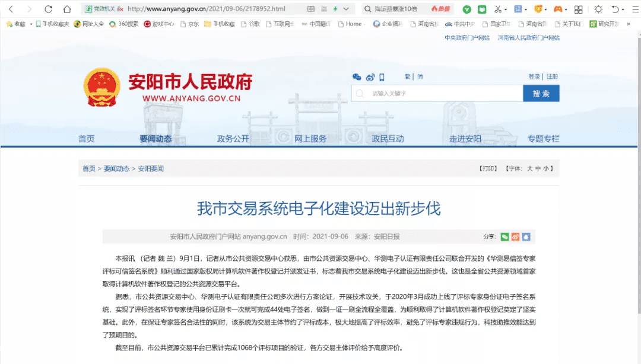Open the browser home page icon

pos(67,9)
